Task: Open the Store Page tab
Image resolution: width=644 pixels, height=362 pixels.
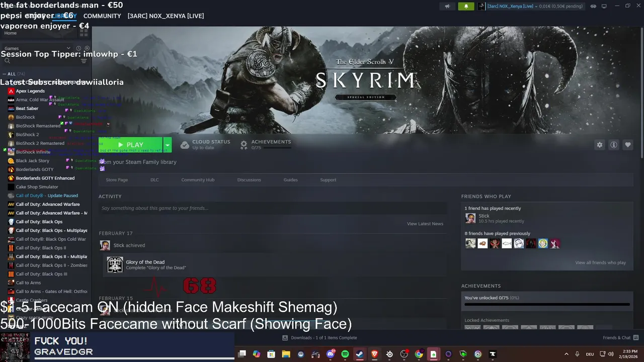Action: pyautogui.click(x=117, y=180)
